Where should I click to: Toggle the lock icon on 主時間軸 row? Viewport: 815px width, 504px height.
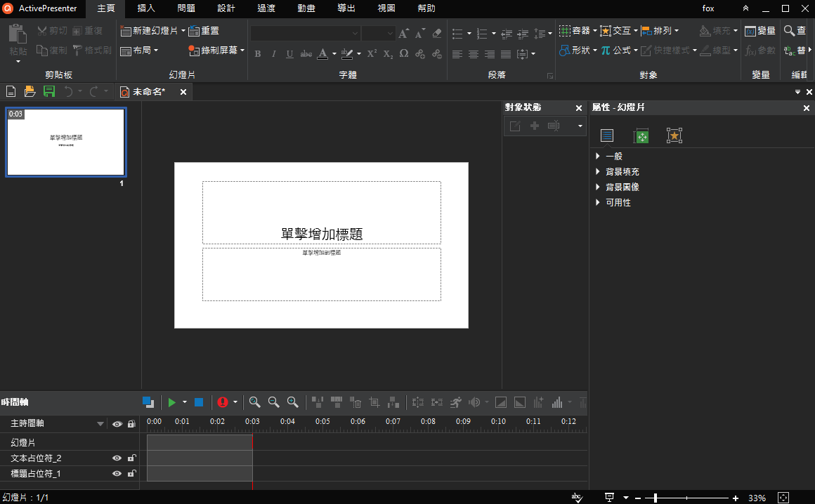131,423
